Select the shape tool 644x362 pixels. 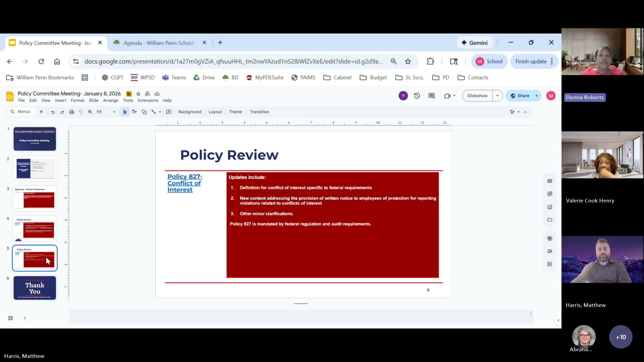click(144, 112)
